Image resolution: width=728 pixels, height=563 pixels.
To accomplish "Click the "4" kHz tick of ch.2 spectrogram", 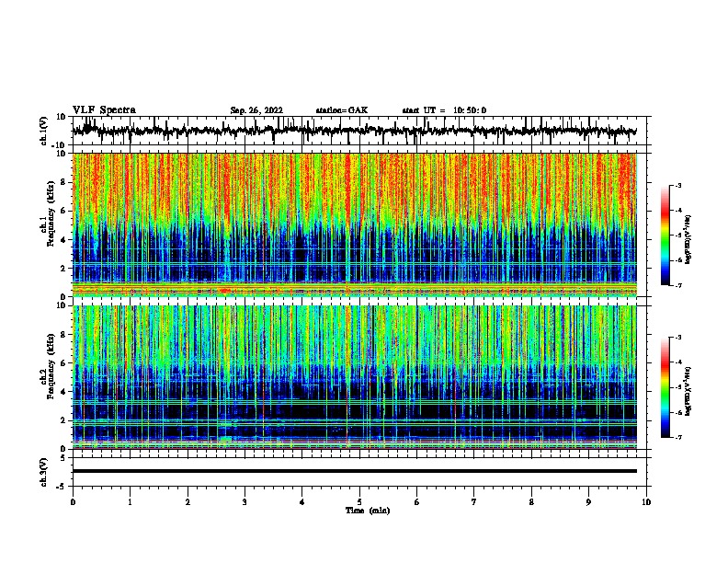I will pyautogui.click(x=63, y=392).
